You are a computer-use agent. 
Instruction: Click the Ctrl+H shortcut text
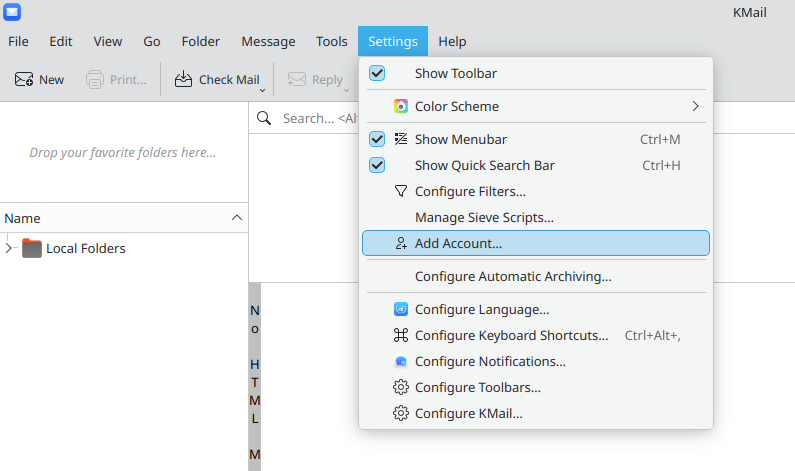(x=661, y=165)
